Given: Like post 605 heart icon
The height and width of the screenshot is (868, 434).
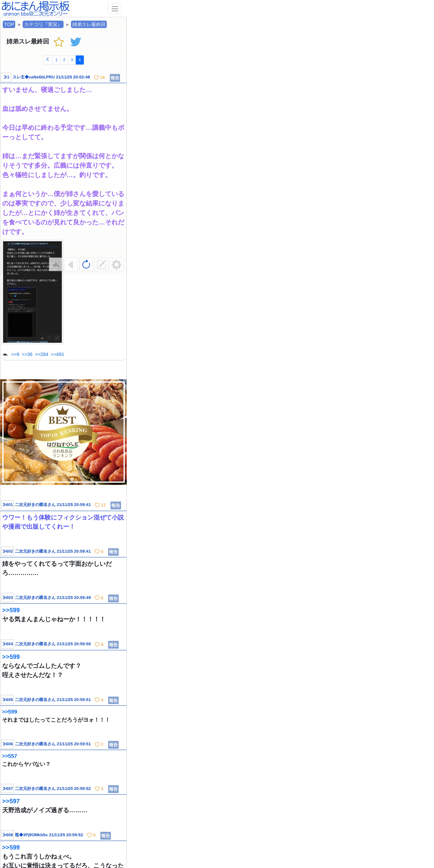Looking at the screenshot, I should tap(97, 700).
